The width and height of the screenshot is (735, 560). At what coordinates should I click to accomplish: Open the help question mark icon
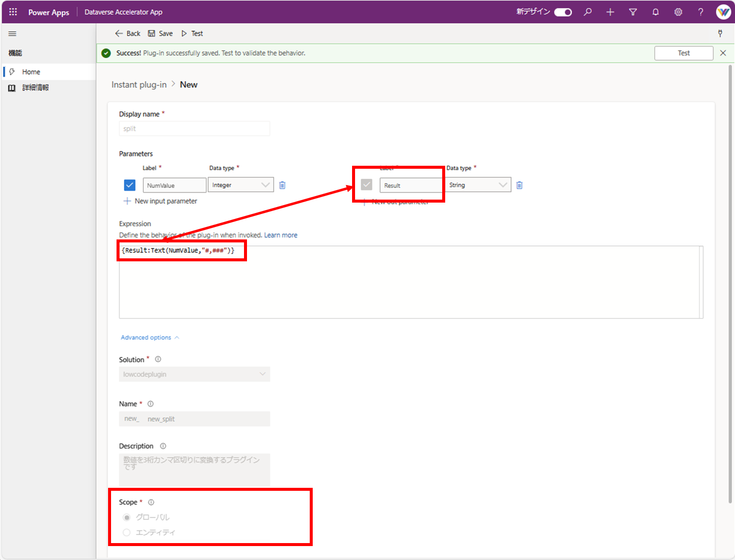point(701,12)
